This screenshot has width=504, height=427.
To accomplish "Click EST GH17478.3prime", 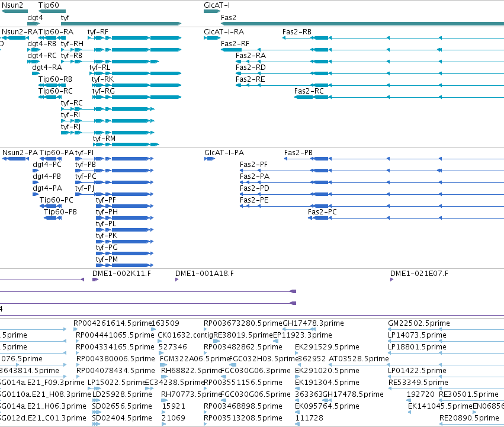I will click(x=313, y=323).
